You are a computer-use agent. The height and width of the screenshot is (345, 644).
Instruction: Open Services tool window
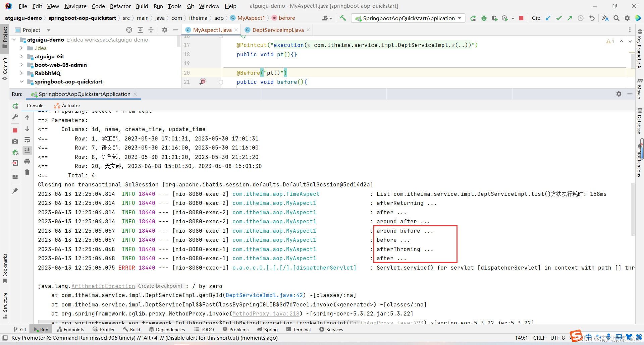click(331, 330)
